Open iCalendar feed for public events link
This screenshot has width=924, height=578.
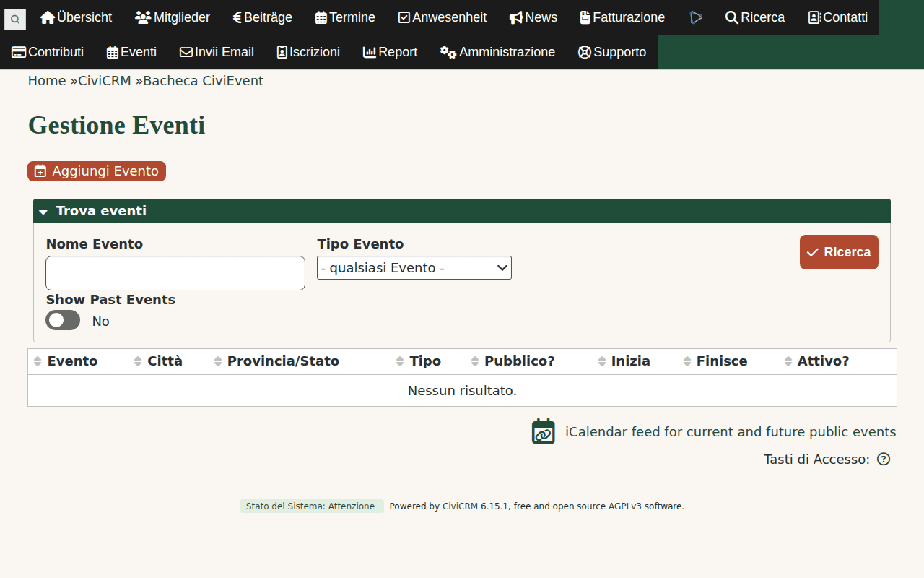(731, 432)
